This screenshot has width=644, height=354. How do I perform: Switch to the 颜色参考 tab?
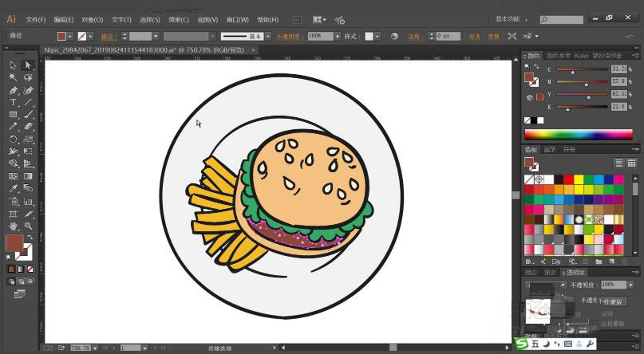point(559,55)
